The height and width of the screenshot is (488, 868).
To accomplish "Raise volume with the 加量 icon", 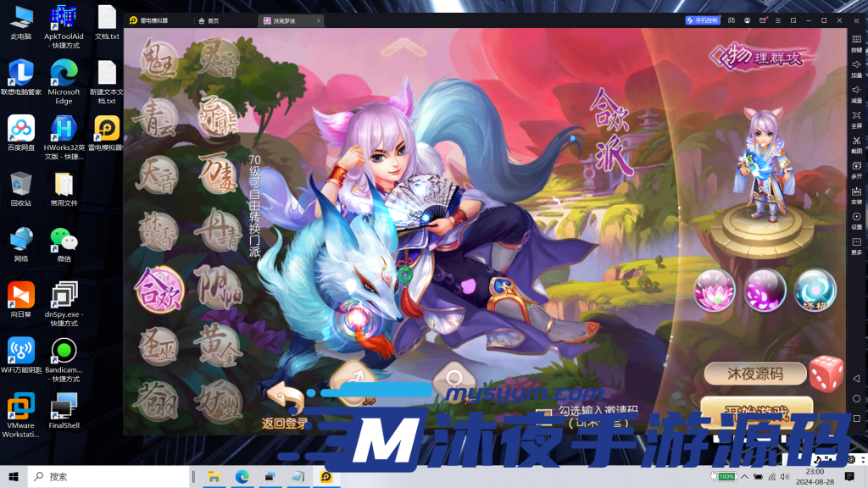I will click(856, 68).
